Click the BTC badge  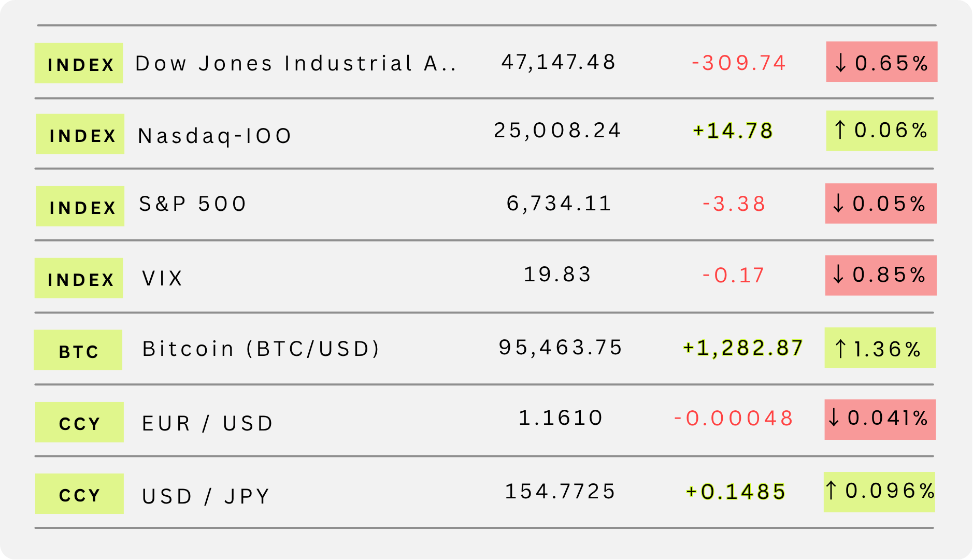tap(78, 350)
